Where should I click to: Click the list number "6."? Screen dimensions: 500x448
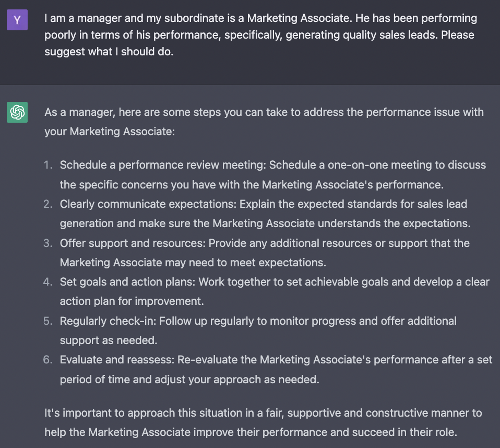(x=48, y=360)
